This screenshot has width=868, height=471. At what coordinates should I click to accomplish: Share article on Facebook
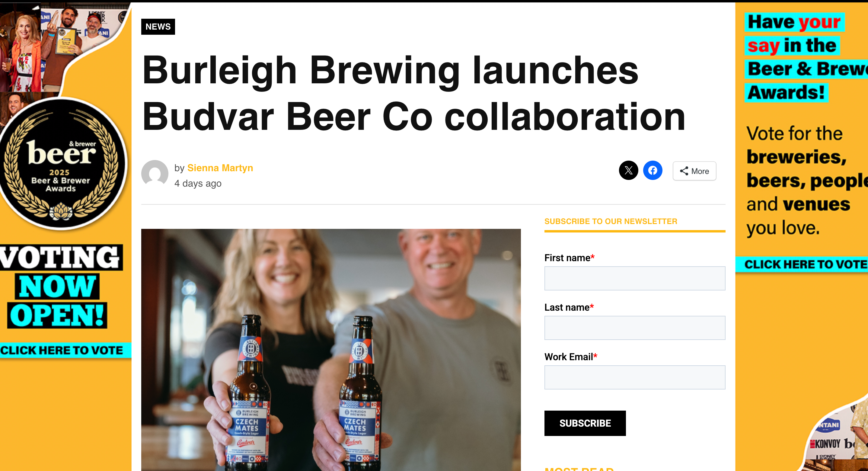(653, 170)
